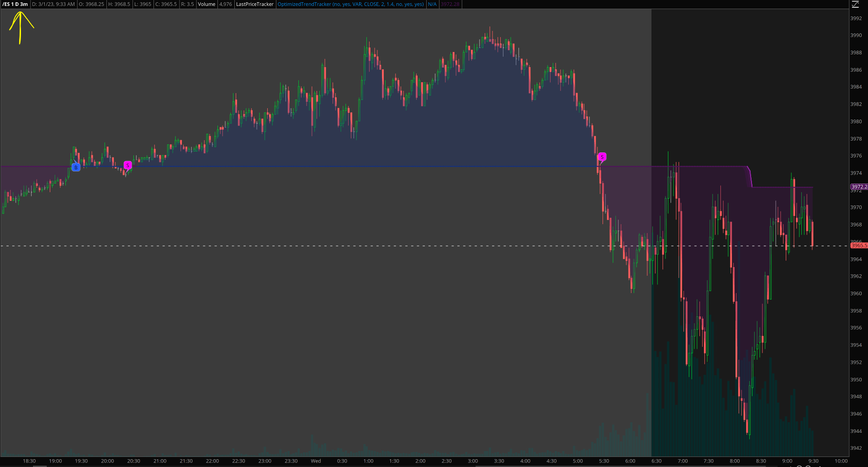Click the /ES 1 D 3m symbol label
Viewport: 868px width, 467px height.
(x=15, y=4)
